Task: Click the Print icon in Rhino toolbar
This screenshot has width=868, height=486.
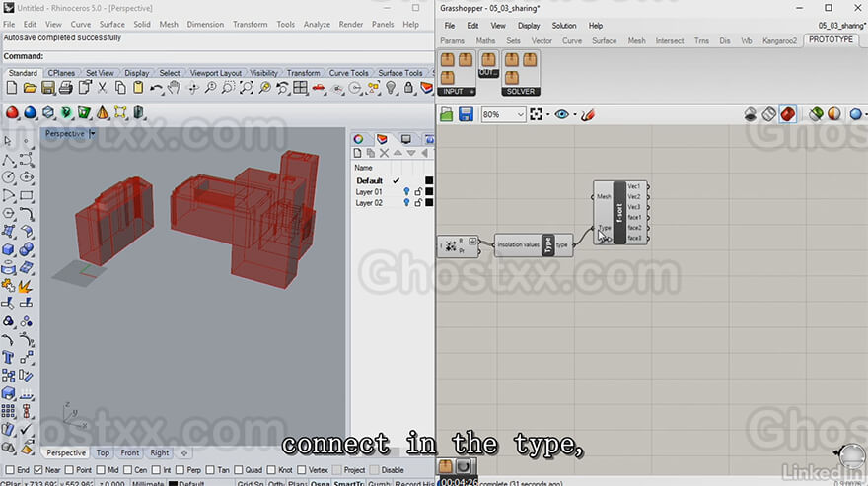Action: (66, 88)
